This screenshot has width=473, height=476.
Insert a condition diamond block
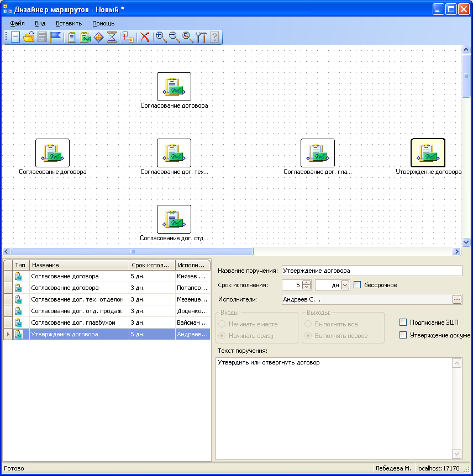[x=98, y=38]
